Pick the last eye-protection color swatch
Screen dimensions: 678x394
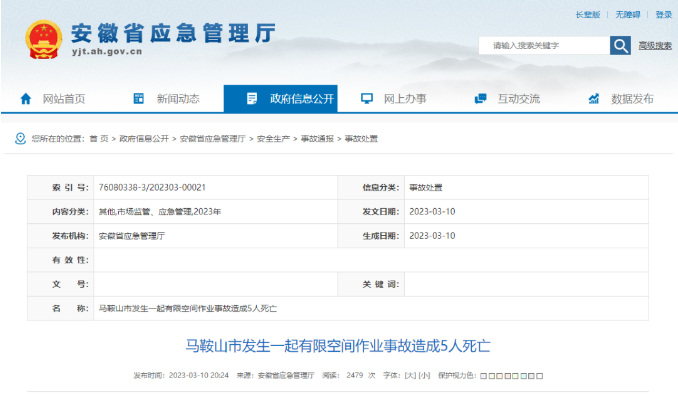click(x=540, y=376)
